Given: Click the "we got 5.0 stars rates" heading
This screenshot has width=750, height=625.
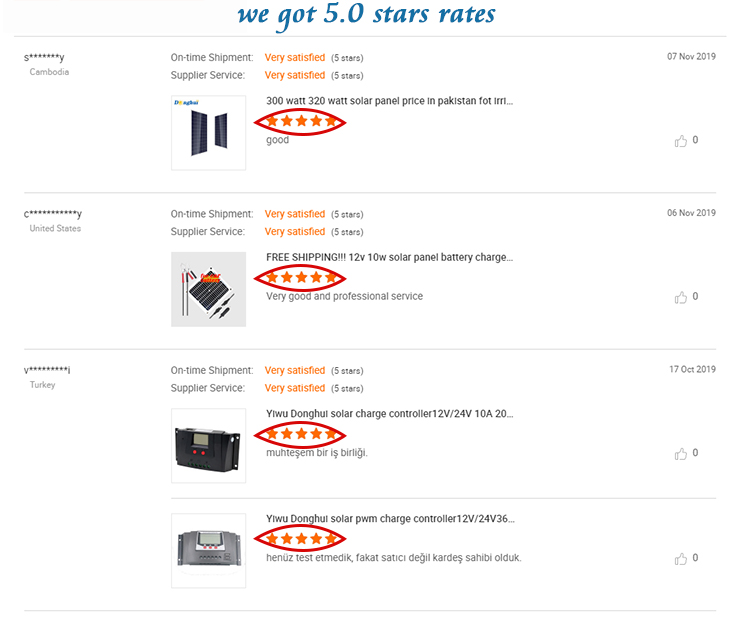Looking at the screenshot, I should pyautogui.click(x=366, y=15).
